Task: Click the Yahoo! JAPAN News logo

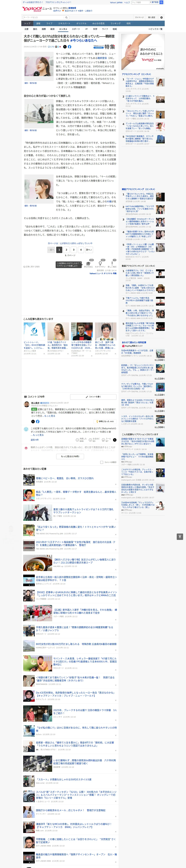Action: click(x=37, y=9)
